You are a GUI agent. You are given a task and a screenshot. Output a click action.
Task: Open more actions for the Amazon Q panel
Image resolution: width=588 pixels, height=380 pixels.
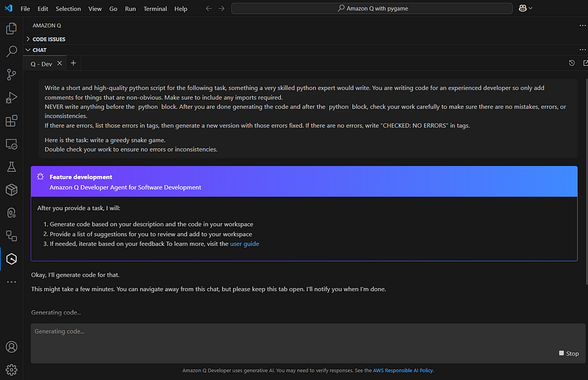(x=583, y=26)
